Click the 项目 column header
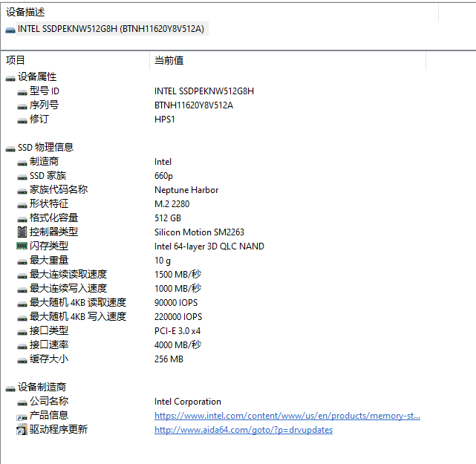The width and height of the screenshot is (476, 464). pyautogui.click(x=15, y=60)
